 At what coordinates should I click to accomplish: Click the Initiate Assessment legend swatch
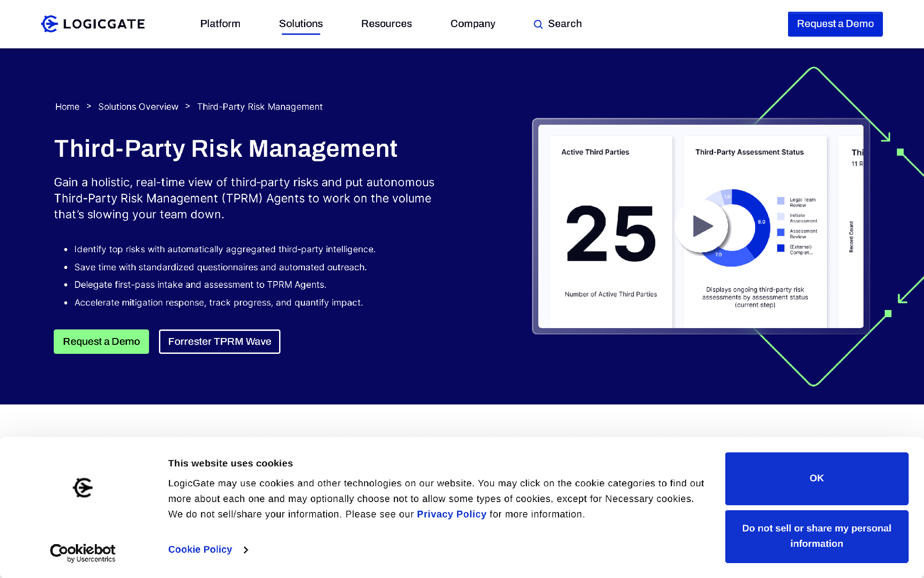781,216
